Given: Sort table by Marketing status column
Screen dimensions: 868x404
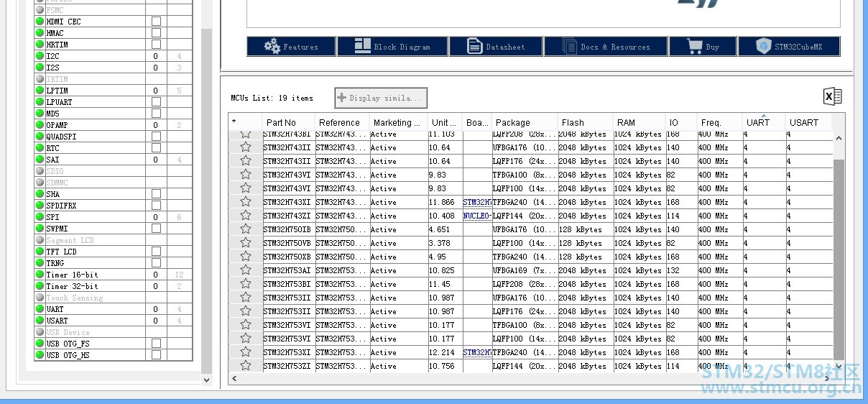Looking at the screenshot, I should pyautogui.click(x=398, y=122).
